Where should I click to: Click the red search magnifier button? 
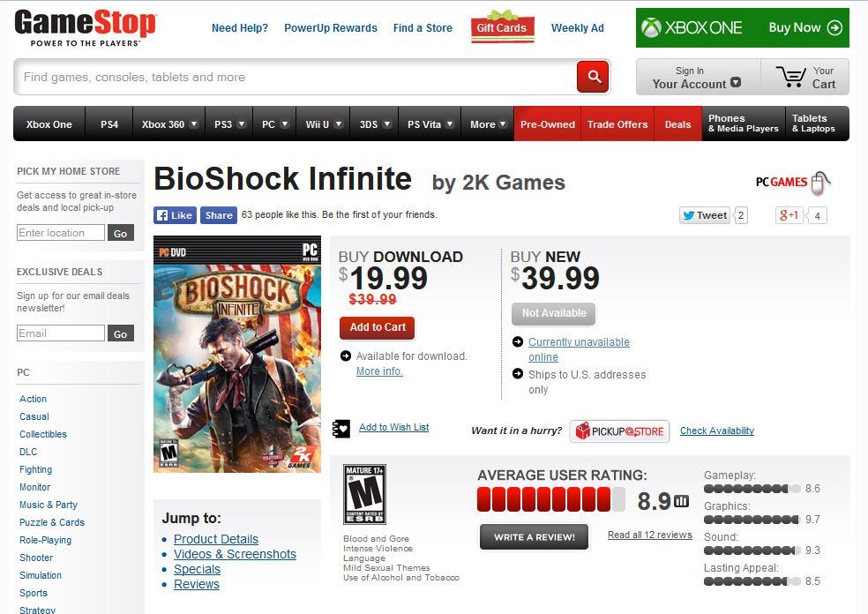[x=593, y=77]
